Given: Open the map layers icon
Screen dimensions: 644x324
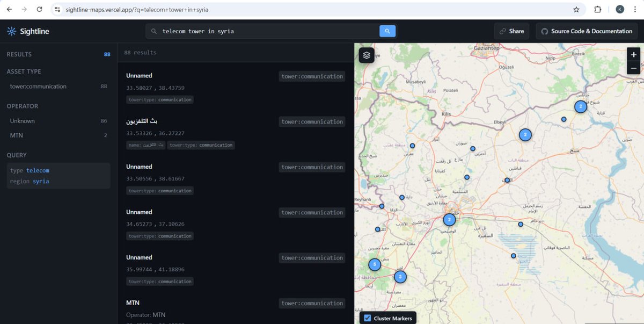Looking at the screenshot, I should click(x=367, y=55).
